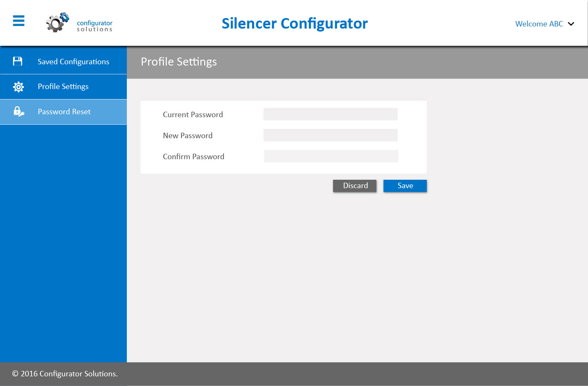Save the new password

tap(405, 186)
